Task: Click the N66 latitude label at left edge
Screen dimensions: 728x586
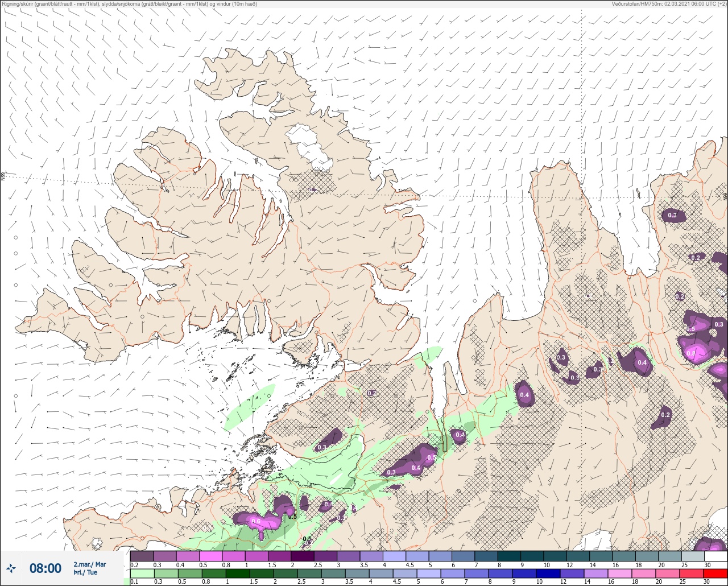Action: pyautogui.click(x=3, y=177)
